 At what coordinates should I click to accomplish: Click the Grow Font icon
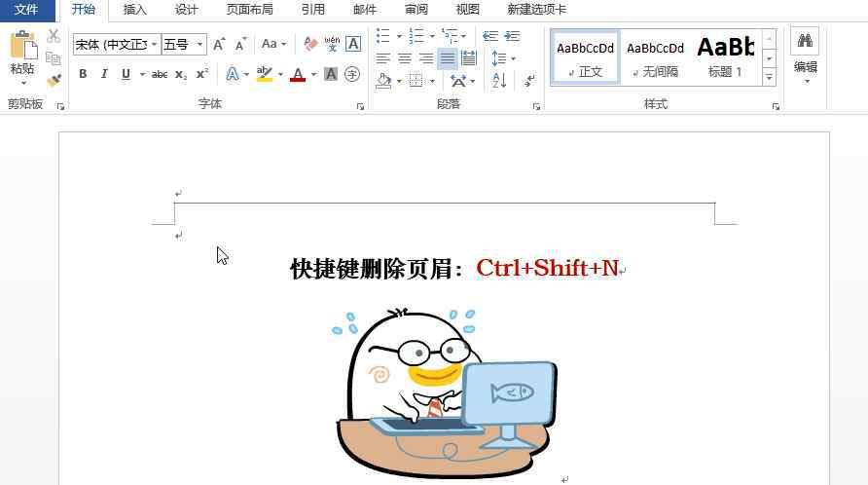coord(219,44)
